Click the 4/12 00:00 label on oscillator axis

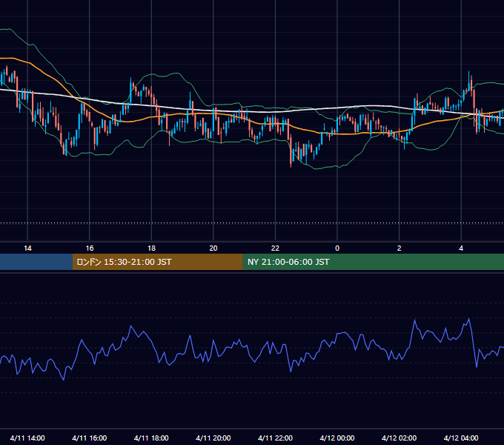tap(337, 438)
